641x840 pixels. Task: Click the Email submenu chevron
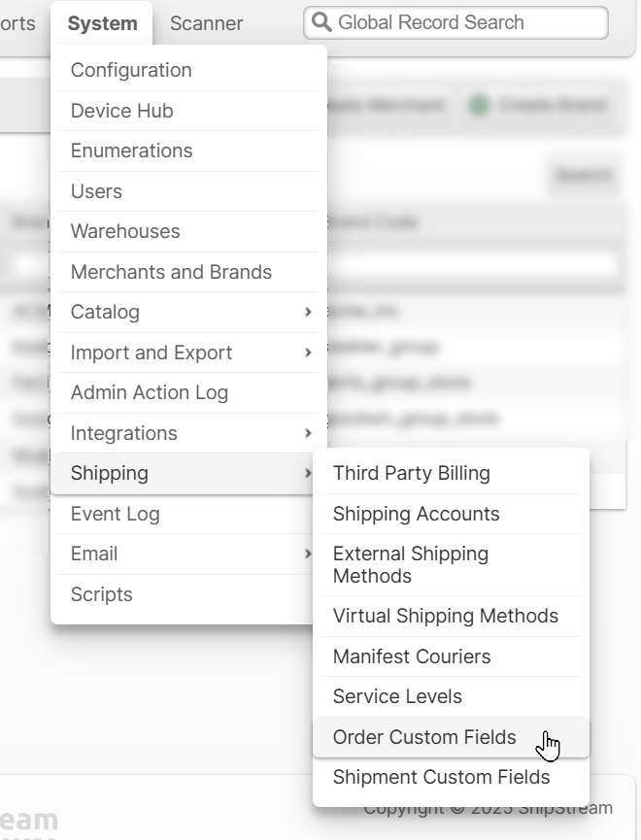308,554
